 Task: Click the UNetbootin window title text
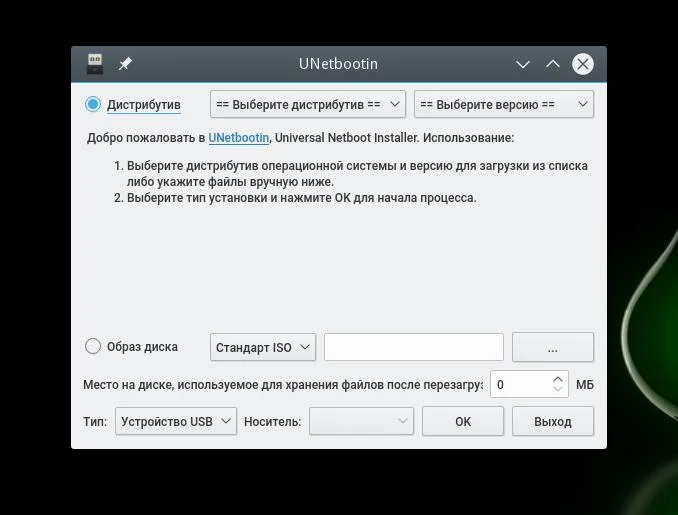[x=338, y=64]
